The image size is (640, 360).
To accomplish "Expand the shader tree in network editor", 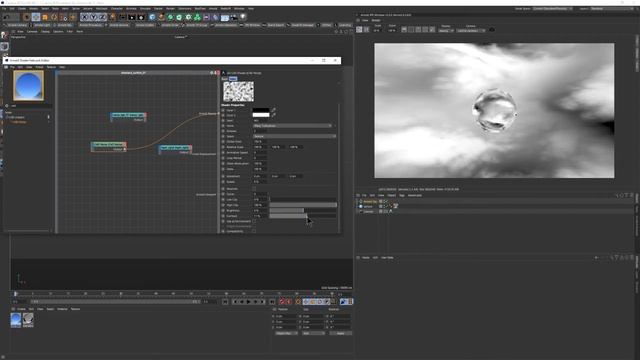I will [7, 117].
